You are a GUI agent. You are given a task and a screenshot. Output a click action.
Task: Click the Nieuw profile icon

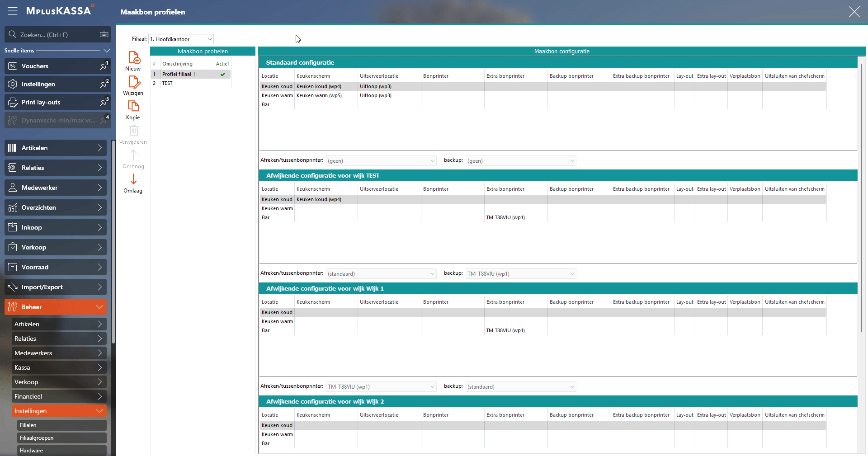click(134, 57)
